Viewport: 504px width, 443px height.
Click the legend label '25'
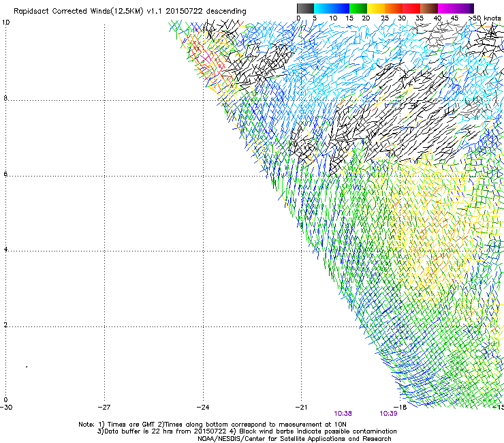pos(385,18)
